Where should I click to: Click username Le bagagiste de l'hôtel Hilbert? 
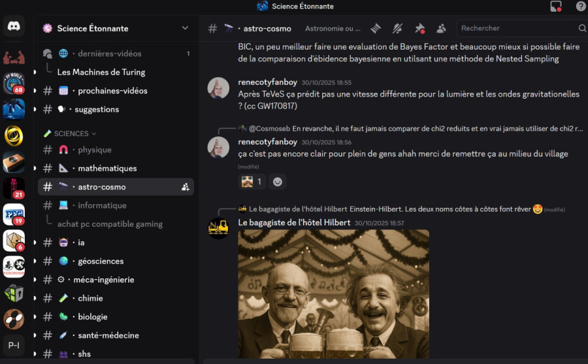pos(294,223)
